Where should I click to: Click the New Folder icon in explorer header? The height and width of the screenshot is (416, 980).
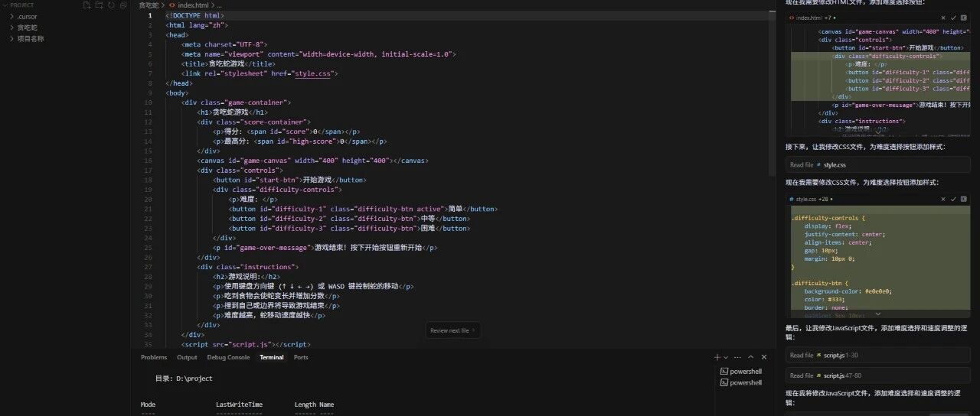click(99, 5)
